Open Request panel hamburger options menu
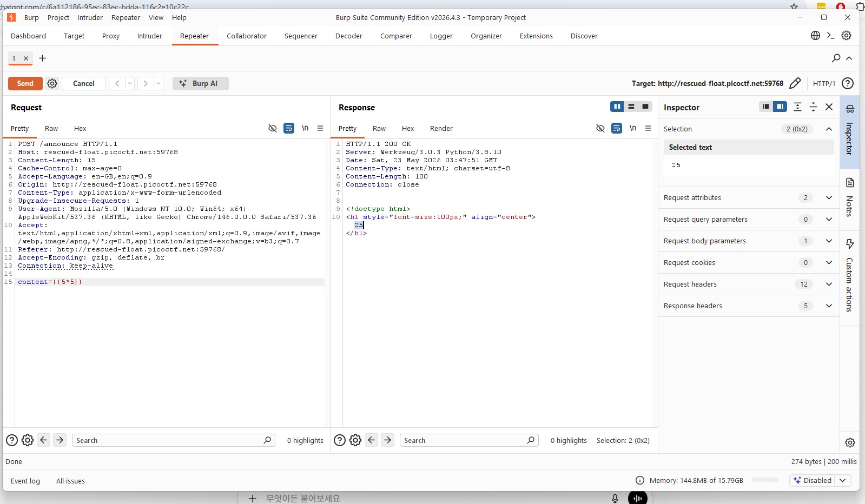The image size is (865, 504). click(320, 128)
